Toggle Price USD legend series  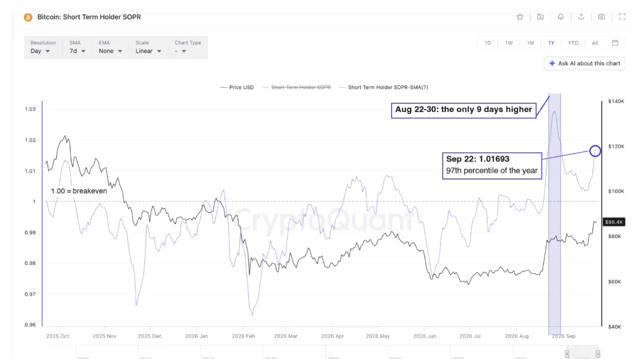click(x=237, y=87)
